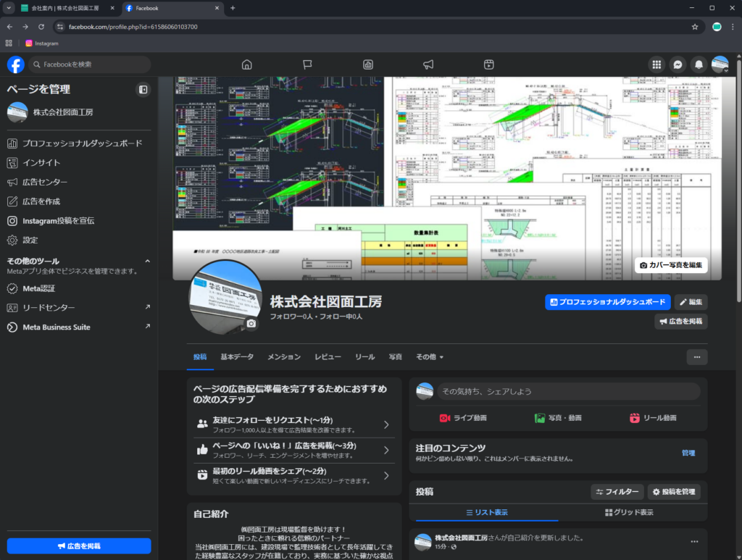Bookmark this page with the star icon
Screen dimensions: 742x560
695,27
